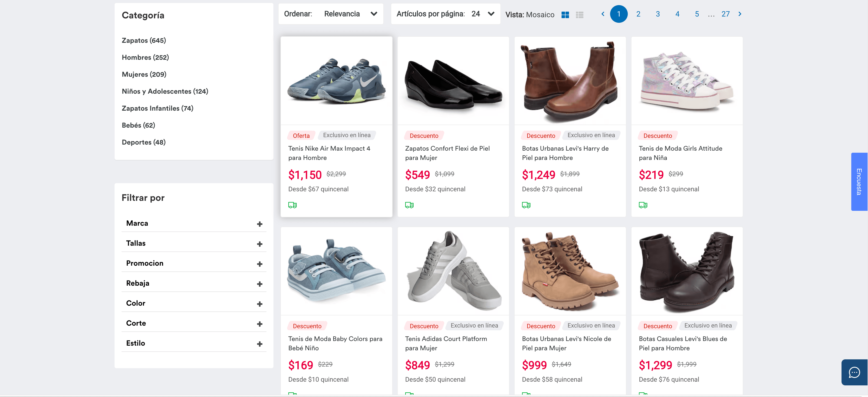Click delivery truck icon on Girls Attitude card
Viewport: 868px width, 397px height.
tap(643, 205)
